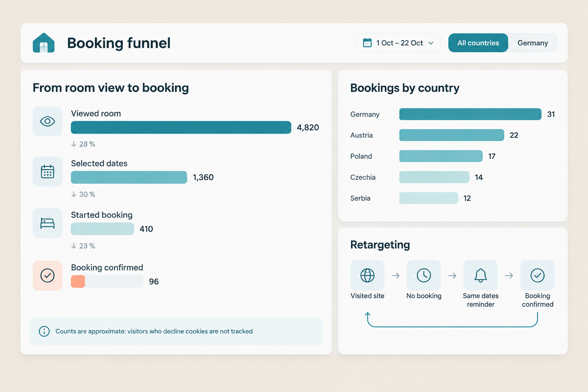Click the Czechia bookings bar

(434, 177)
